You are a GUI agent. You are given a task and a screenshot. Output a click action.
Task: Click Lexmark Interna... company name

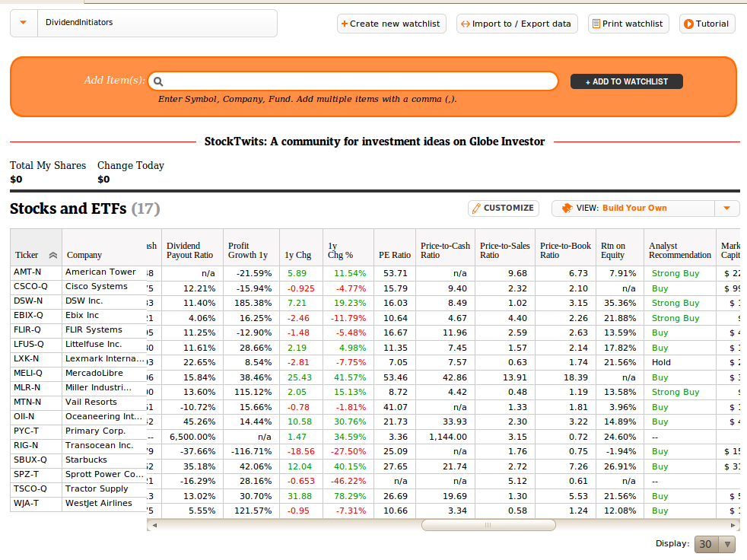(104, 358)
